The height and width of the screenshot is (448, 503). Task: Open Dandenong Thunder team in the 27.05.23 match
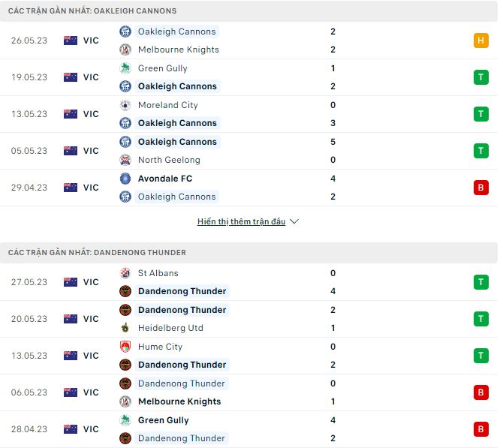click(x=182, y=291)
